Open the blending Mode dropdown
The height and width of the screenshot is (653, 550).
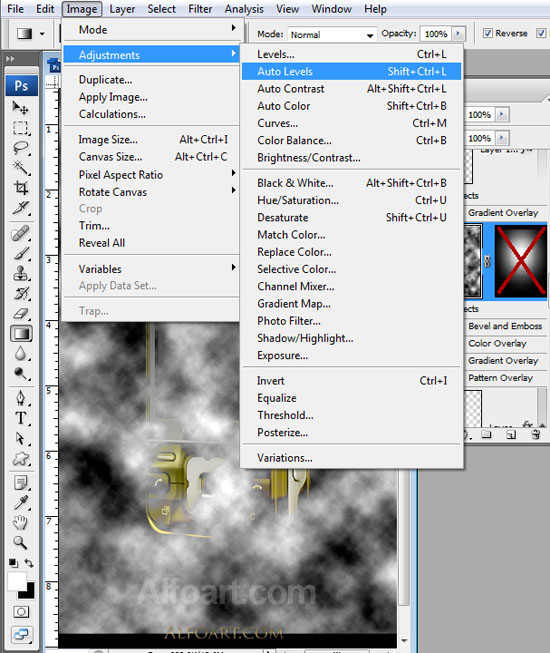(332, 35)
